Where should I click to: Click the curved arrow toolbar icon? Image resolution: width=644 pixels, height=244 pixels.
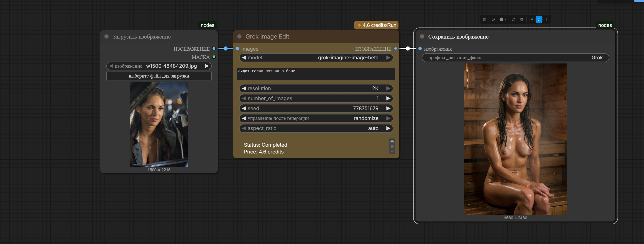(x=531, y=19)
